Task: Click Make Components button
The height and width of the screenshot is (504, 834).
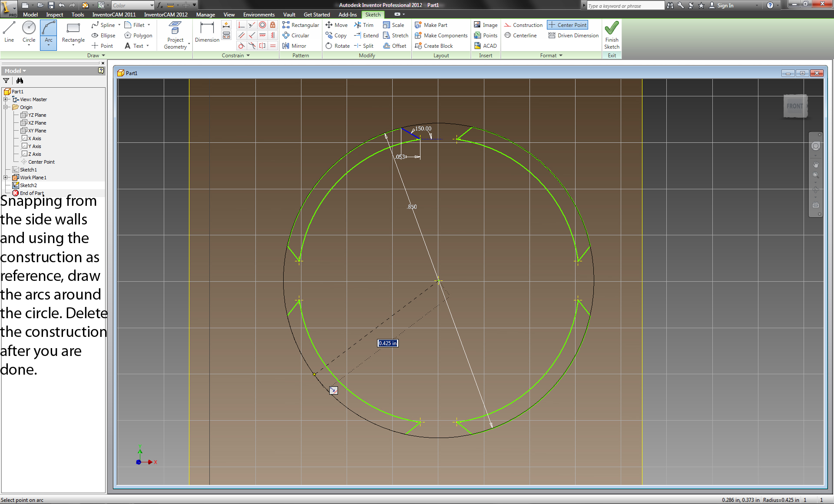Action: point(441,36)
